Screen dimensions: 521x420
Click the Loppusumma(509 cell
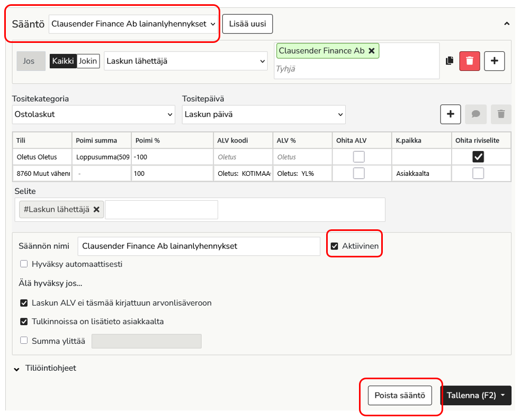(x=102, y=157)
